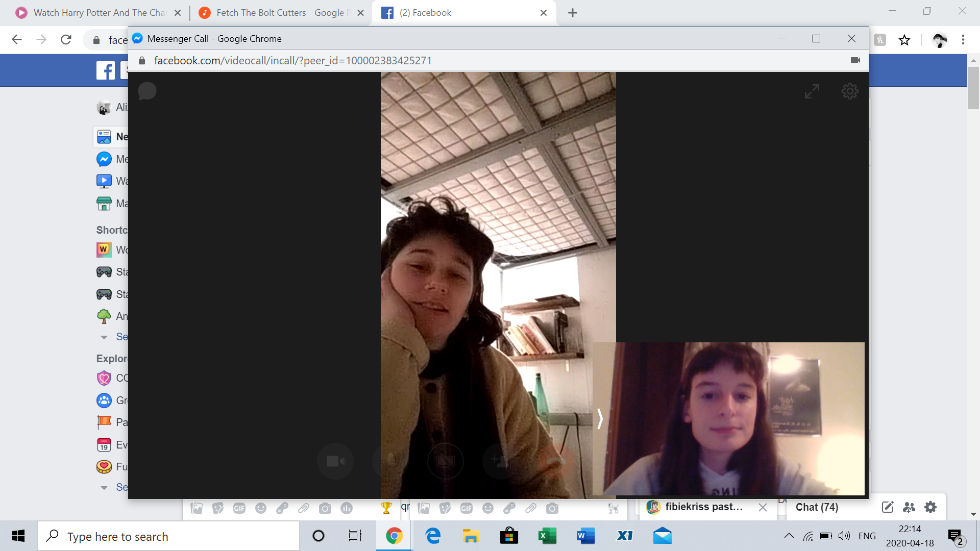980x551 pixels.
Task: Click add people to call icon
Action: coord(500,461)
